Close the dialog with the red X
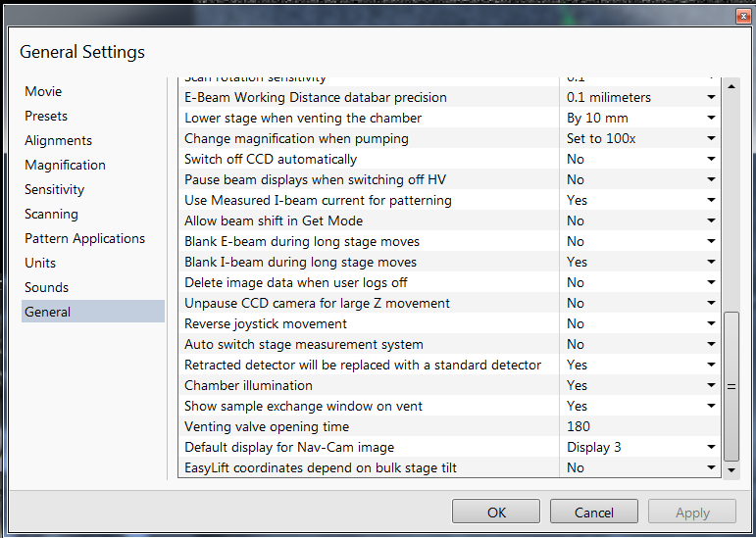Image resolution: width=756 pixels, height=538 pixels. pos(743,17)
